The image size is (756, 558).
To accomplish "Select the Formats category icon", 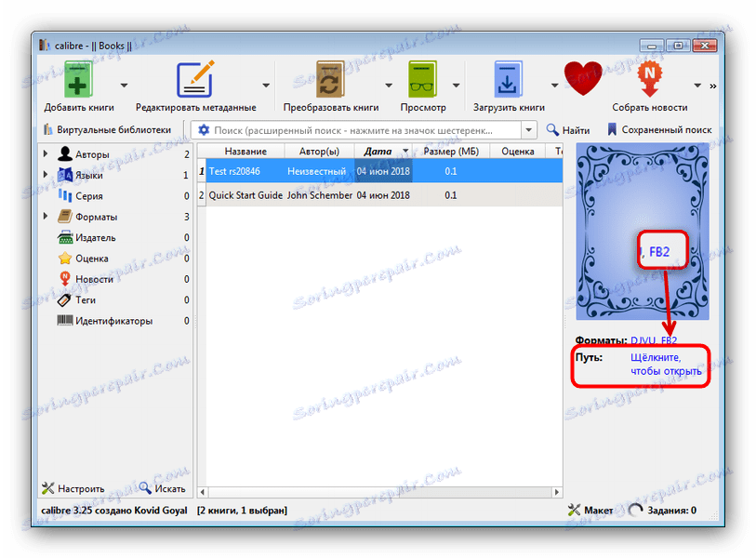I will click(x=64, y=217).
